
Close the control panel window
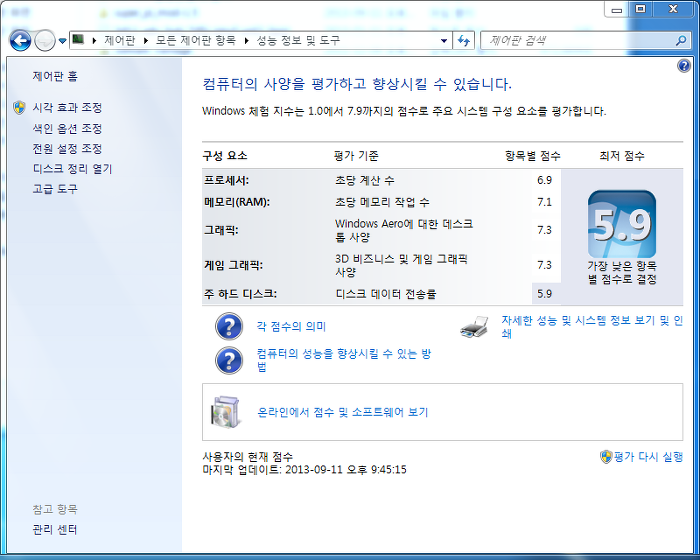coord(673,9)
